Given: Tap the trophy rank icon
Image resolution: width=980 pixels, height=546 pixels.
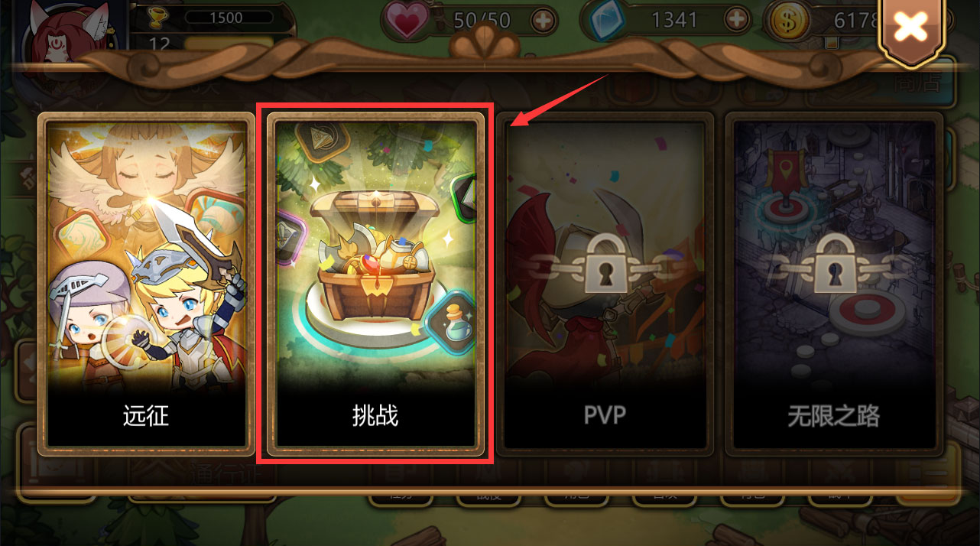Looking at the screenshot, I should [x=159, y=17].
